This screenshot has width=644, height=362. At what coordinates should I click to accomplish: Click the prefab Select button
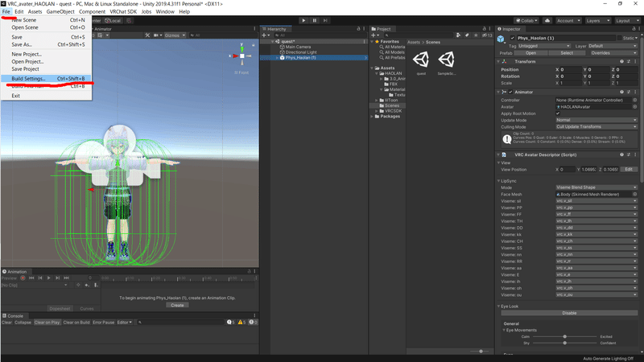click(x=567, y=53)
